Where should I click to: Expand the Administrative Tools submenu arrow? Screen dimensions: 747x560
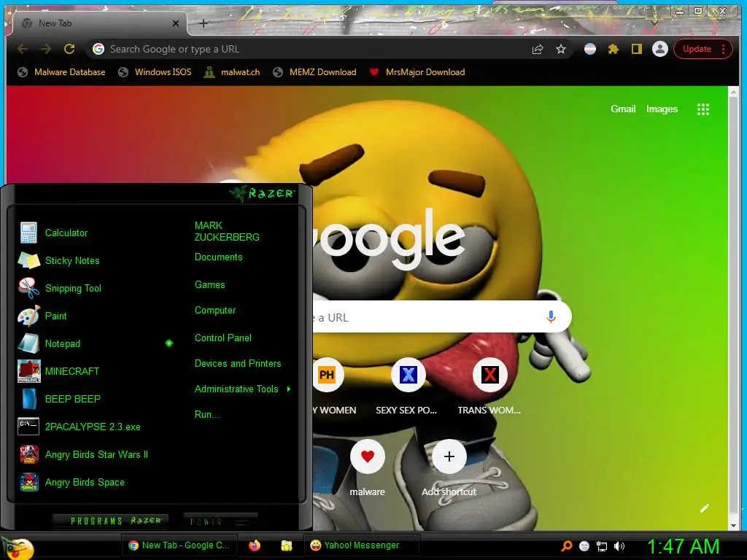click(289, 389)
